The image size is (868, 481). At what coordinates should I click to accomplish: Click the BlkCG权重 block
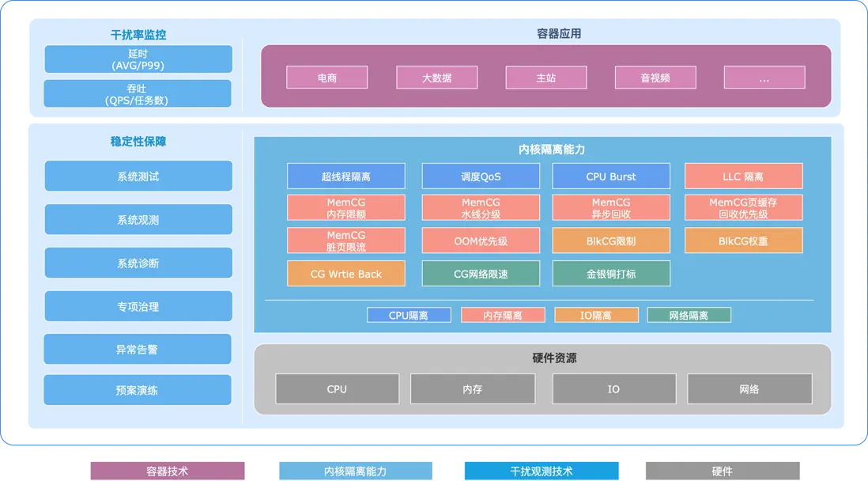coord(742,240)
